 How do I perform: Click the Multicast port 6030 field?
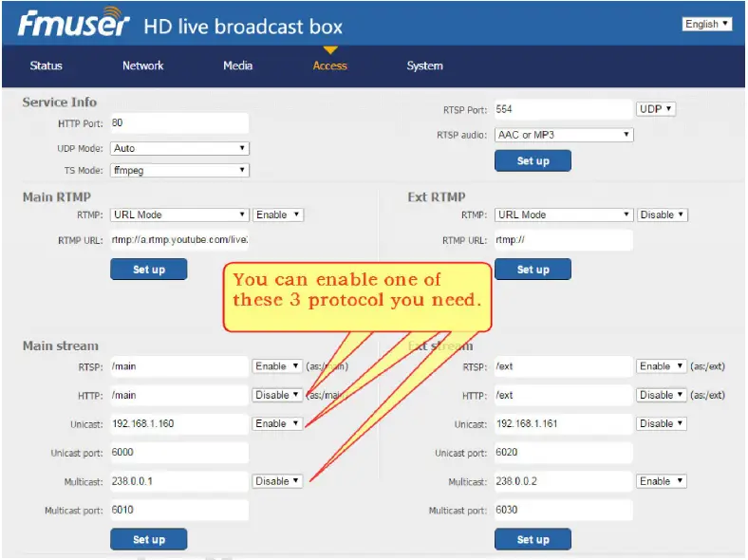tap(564, 510)
